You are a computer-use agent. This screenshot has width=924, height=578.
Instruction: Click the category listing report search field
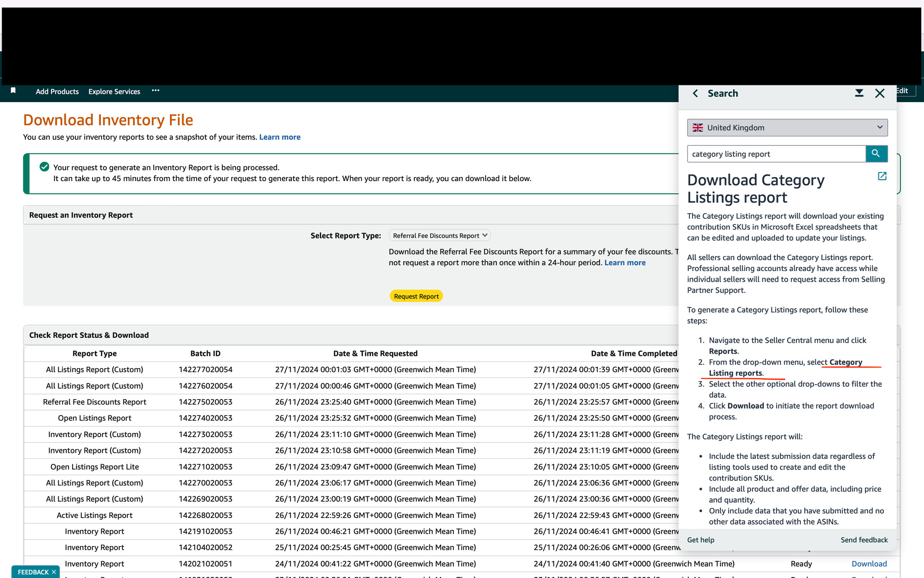click(776, 154)
